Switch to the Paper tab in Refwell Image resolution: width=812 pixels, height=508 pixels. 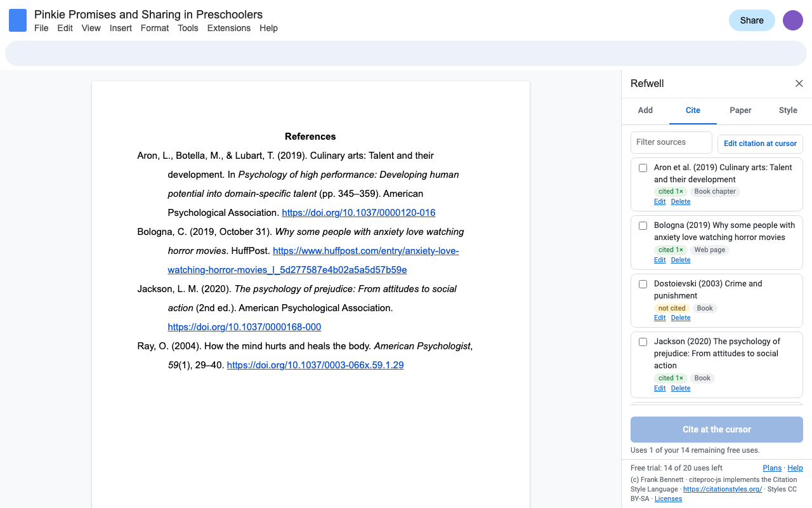(740, 110)
